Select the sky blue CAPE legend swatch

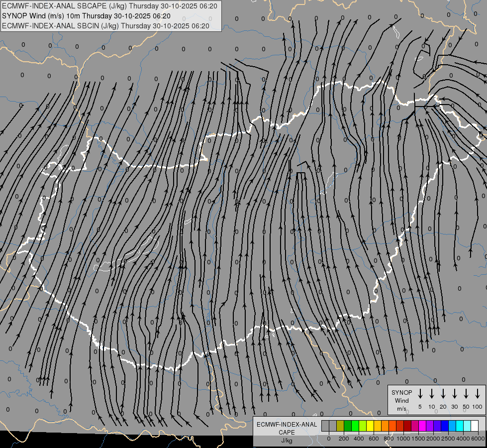452,426
